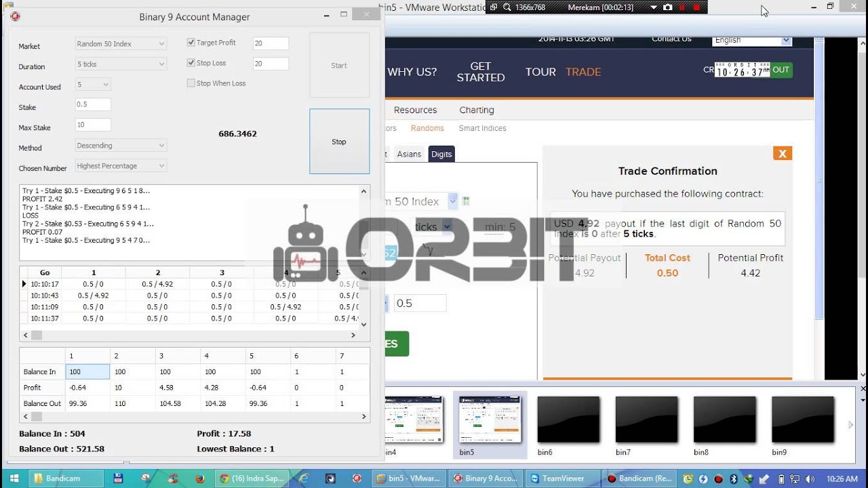Click the Stop button
Viewport: 868px width, 488px height.
tap(339, 142)
